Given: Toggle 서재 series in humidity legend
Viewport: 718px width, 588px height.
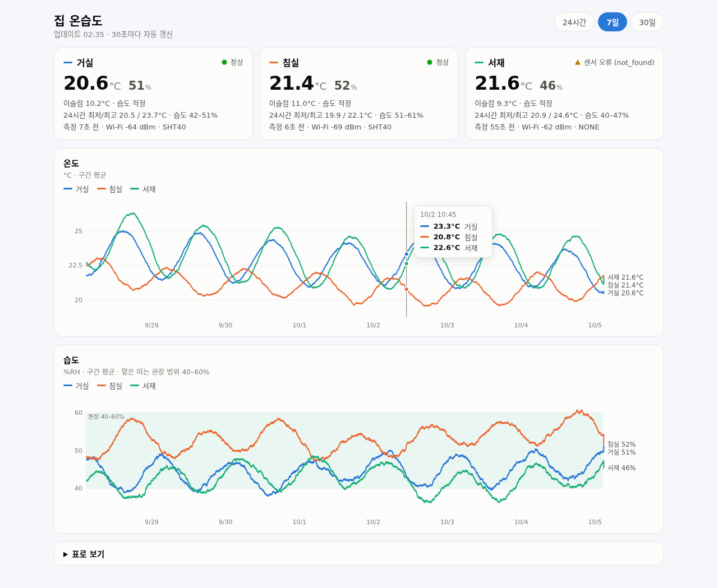Looking at the screenshot, I should (x=143, y=386).
